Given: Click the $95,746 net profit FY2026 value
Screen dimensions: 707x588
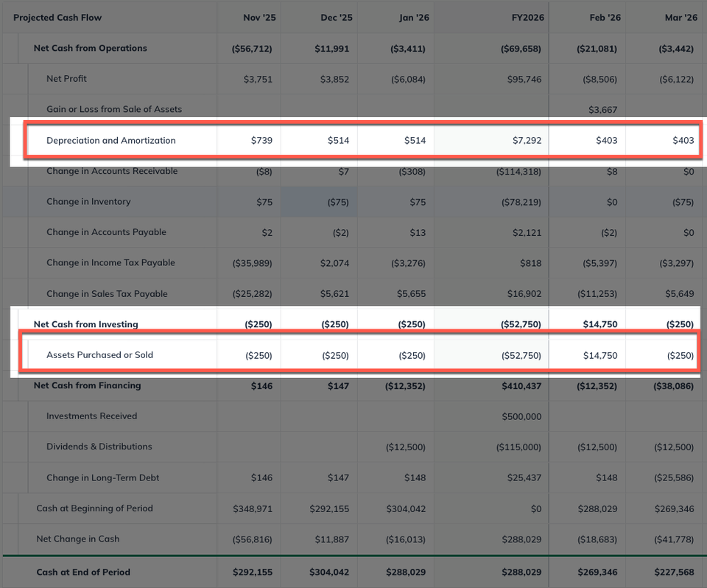Looking at the screenshot, I should [524, 79].
